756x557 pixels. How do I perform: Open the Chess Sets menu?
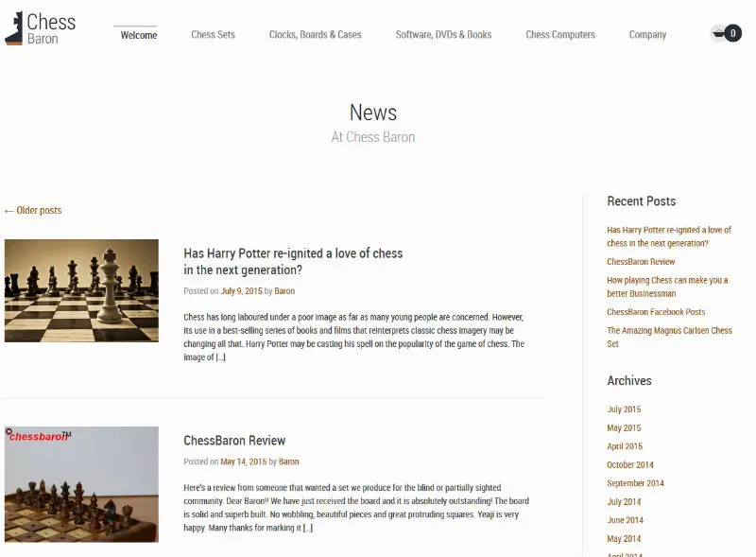(x=213, y=35)
